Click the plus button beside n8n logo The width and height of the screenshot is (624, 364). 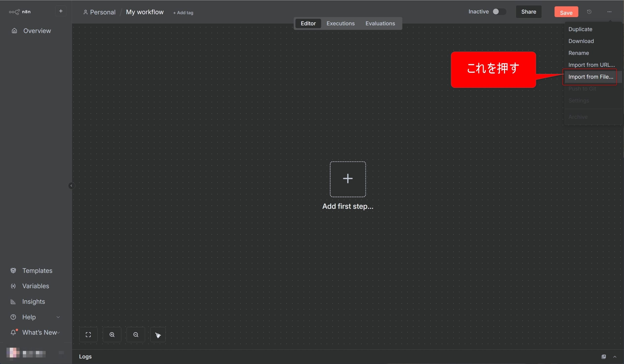click(x=61, y=11)
